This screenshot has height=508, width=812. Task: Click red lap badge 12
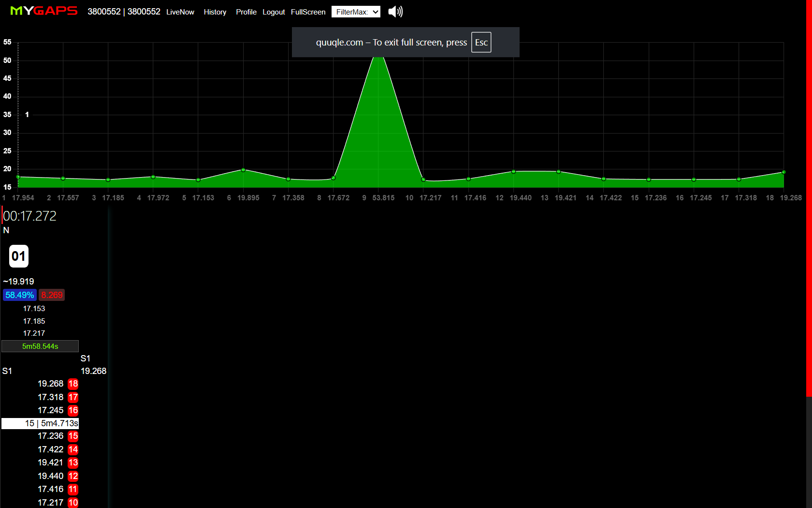point(73,476)
